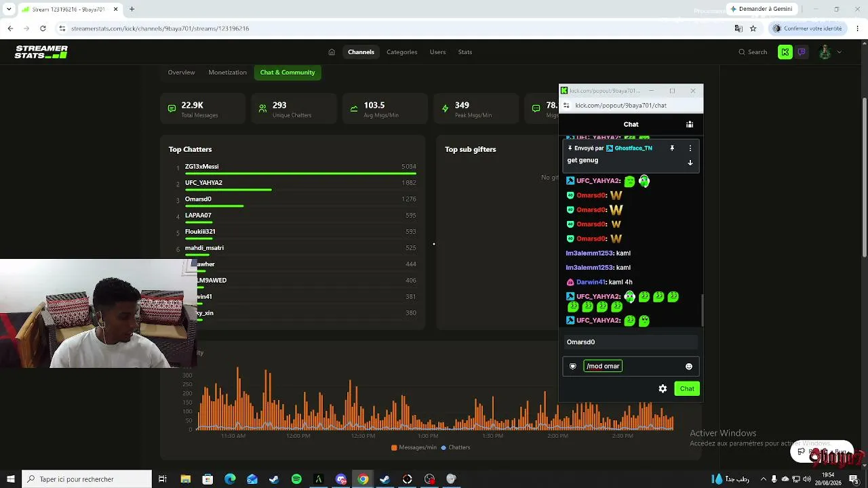Select Omarsd0 autocomplete suggestion
868x488 pixels.
(631, 342)
